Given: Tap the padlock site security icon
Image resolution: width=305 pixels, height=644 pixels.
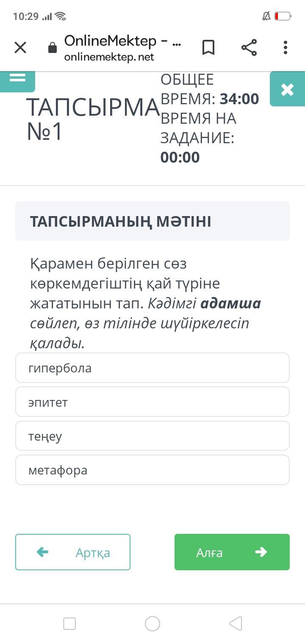Looking at the screenshot, I should tap(53, 48).
